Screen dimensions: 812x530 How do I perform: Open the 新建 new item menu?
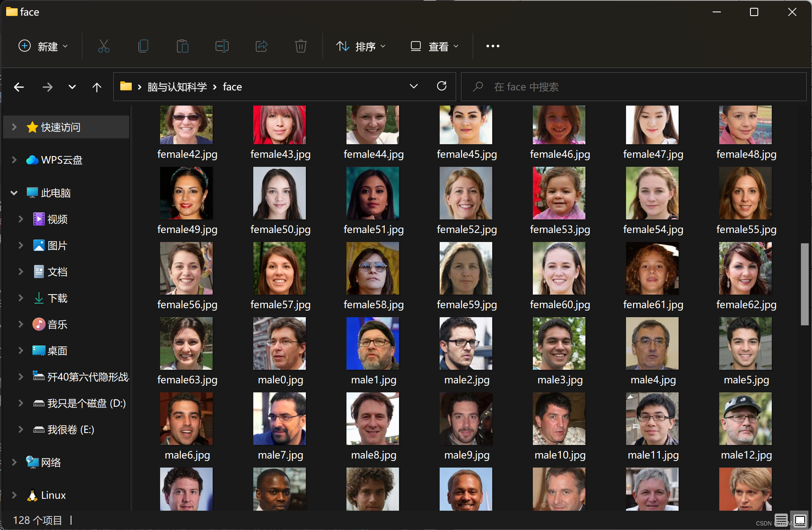click(x=43, y=46)
